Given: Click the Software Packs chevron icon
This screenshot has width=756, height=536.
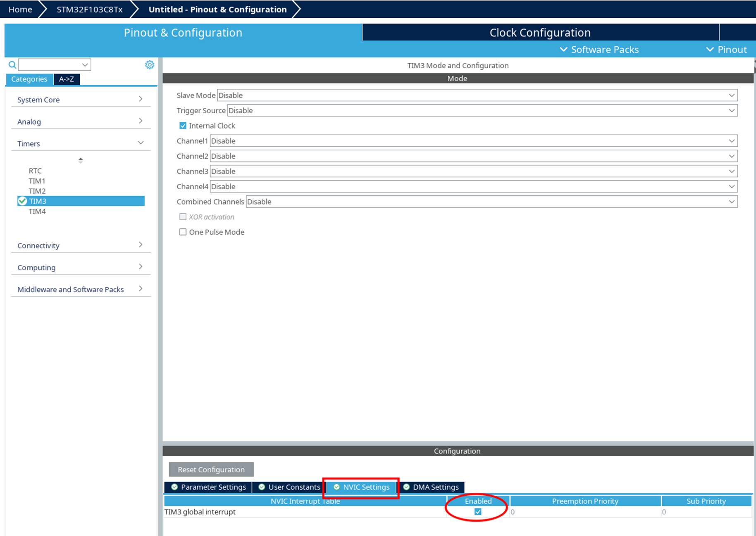Looking at the screenshot, I should click(x=563, y=50).
